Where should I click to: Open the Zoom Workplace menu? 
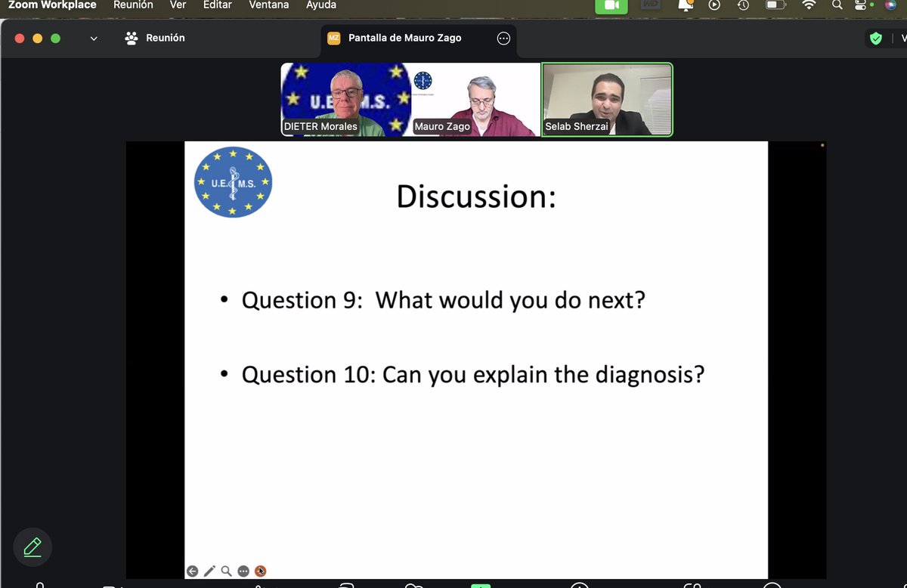pos(52,5)
